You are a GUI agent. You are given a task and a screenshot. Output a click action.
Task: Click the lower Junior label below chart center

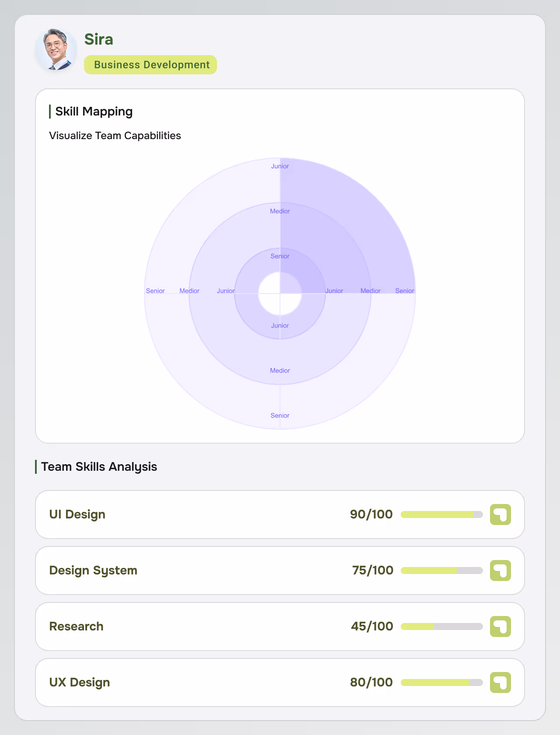tap(280, 325)
